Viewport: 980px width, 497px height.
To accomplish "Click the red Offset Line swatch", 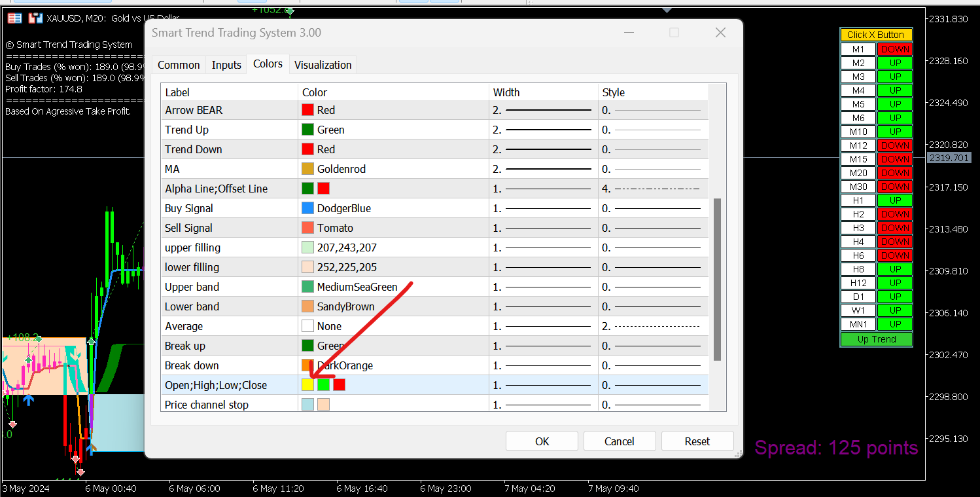I will 323,189.
